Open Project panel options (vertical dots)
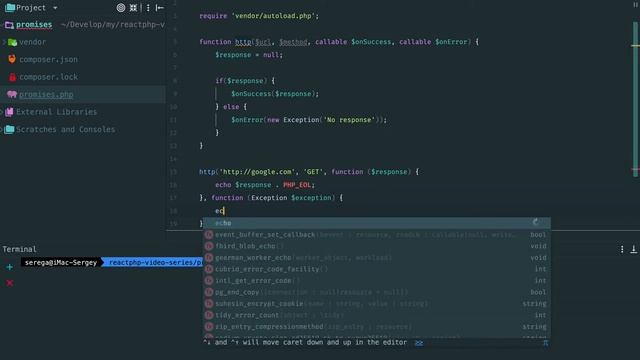Image resolution: width=640 pixels, height=360 pixels. [148, 8]
